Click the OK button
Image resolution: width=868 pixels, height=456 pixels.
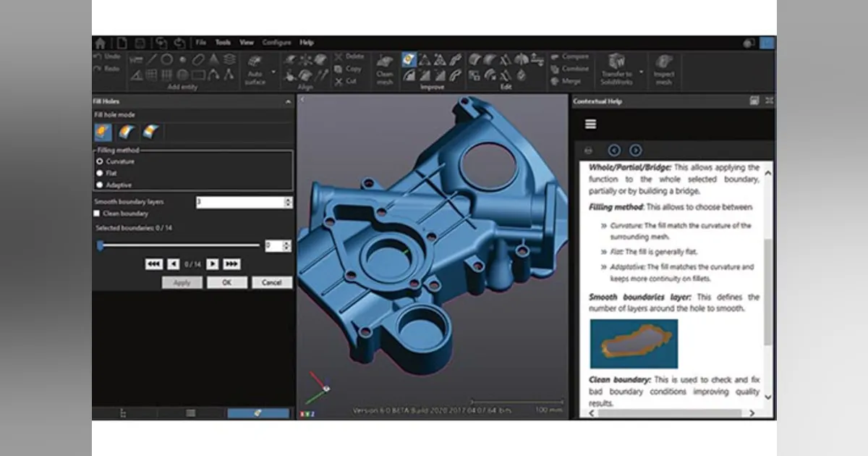[227, 282]
